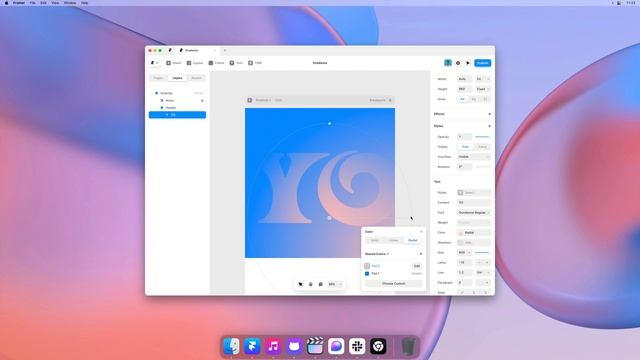Adjust the Opacity slider
Image resolution: width=640 pixels, height=360 pixels.
pyautogui.click(x=482, y=137)
